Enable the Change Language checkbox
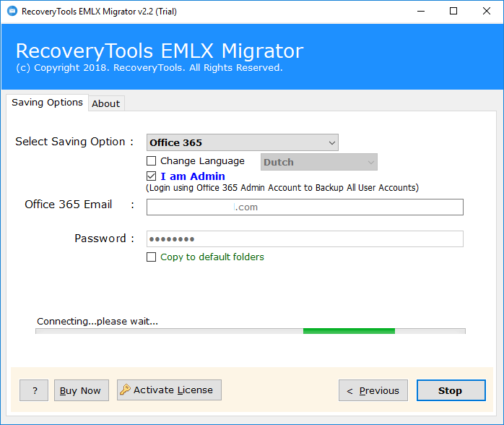Image resolution: width=504 pixels, height=425 pixels. pyautogui.click(x=151, y=160)
